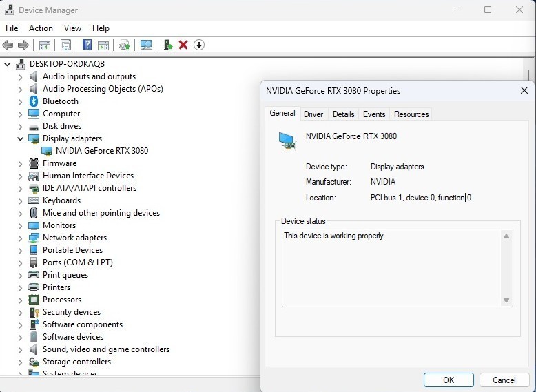Viewport: 536px width, 392px height.
Task: Click the location text 'PCI bus 1, device 0, function 0'
Action: [421, 198]
